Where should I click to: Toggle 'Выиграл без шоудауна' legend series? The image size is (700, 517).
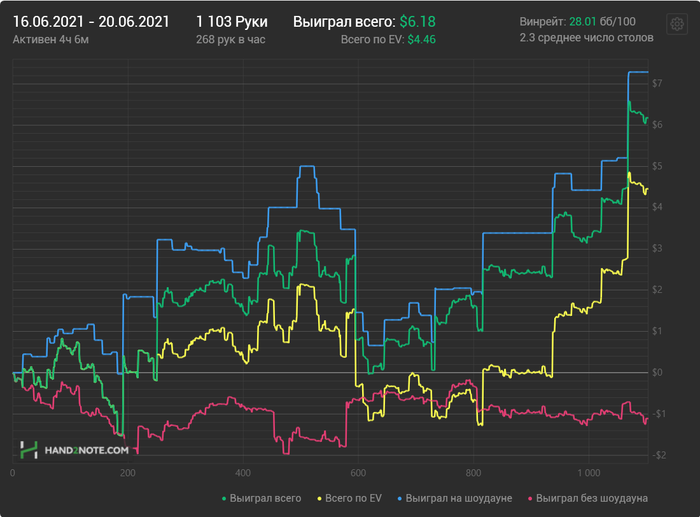[x=588, y=498]
